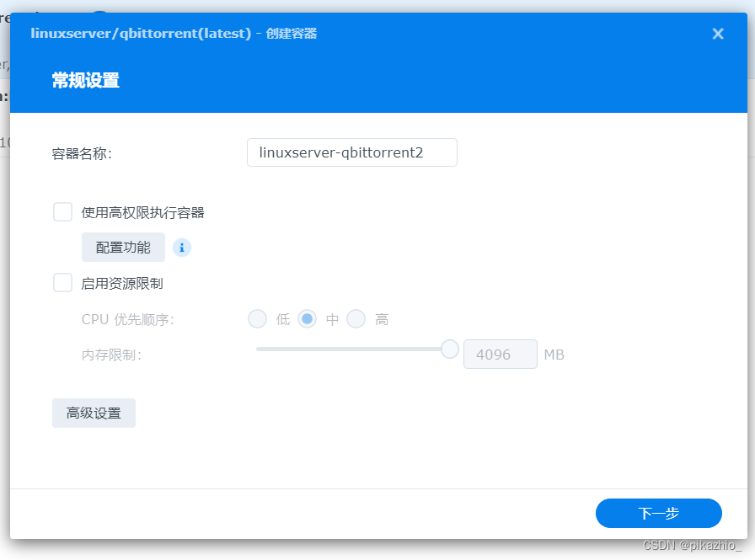
Task: Select CPU priority 中 radio button
Action: pos(308,319)
